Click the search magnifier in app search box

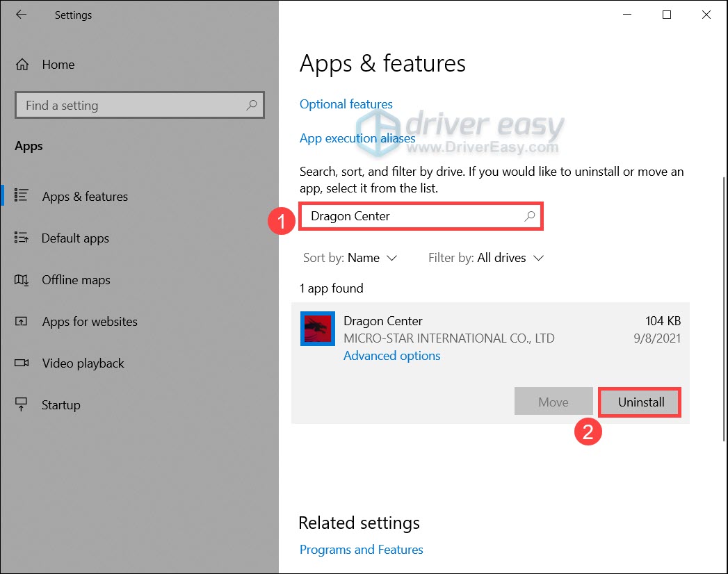coord(529,216)
